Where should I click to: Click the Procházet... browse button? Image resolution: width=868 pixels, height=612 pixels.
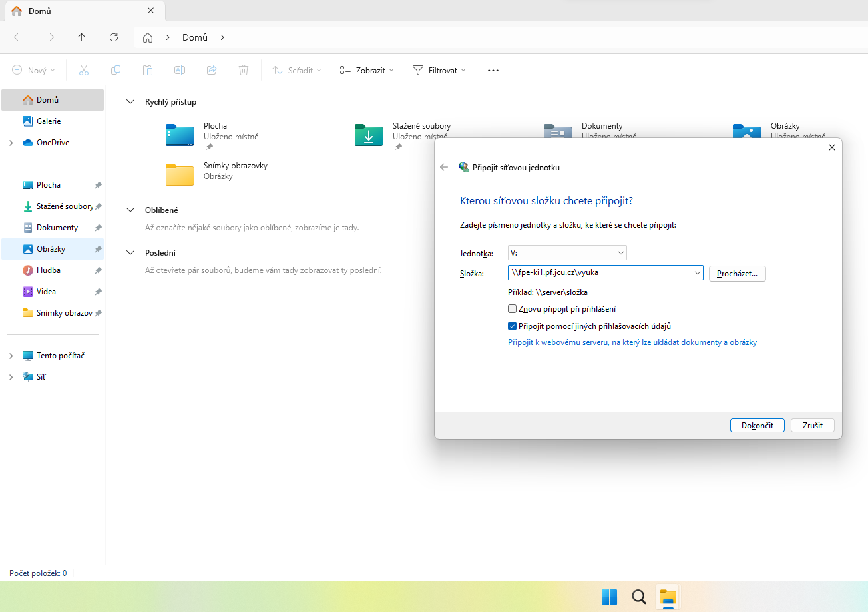tap(738, 273)
